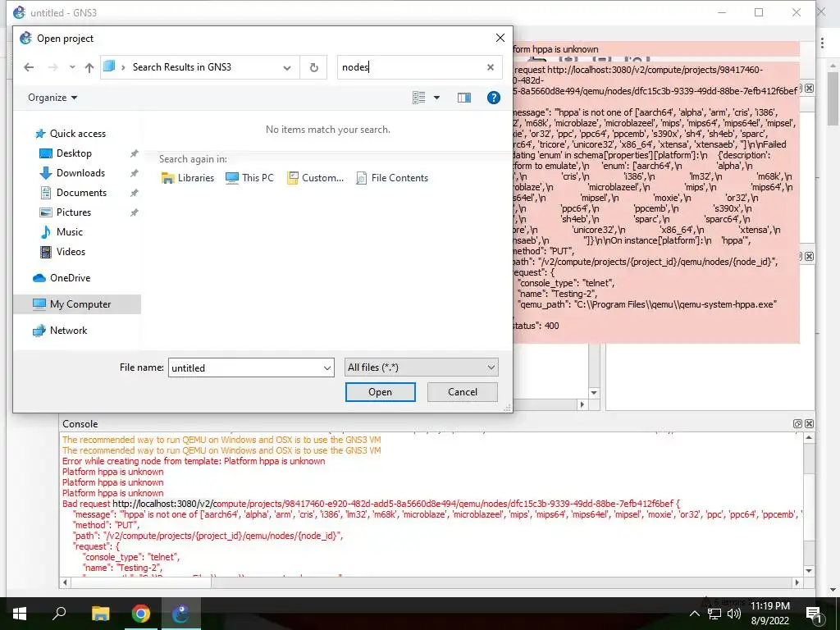Search again in Custom location

[x=316, y=178]
